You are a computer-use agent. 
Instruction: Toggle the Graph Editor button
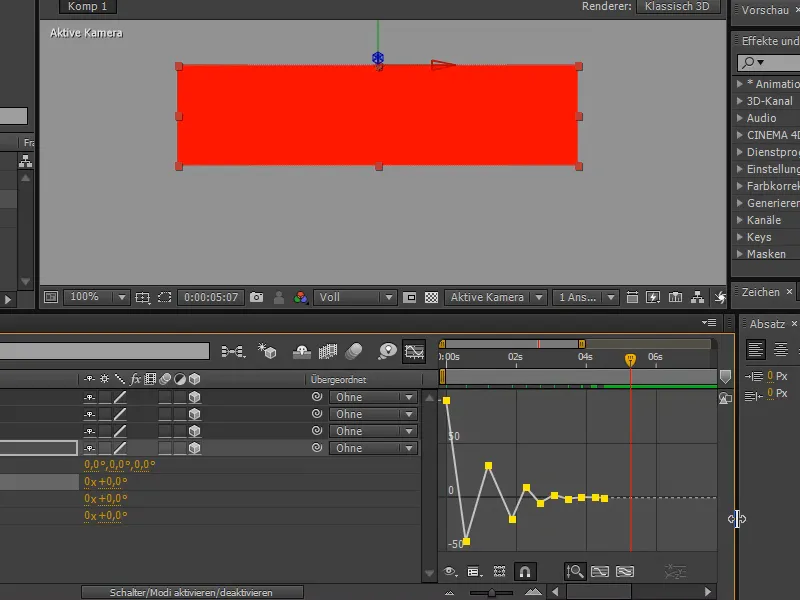(414, 352)
